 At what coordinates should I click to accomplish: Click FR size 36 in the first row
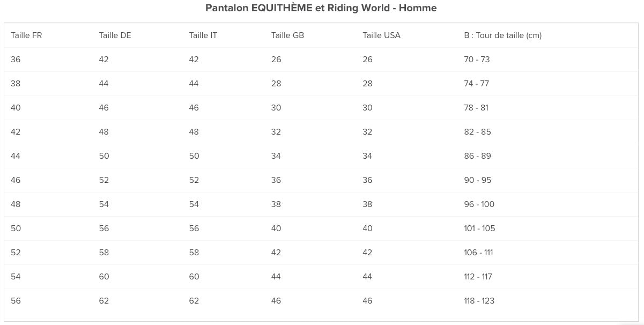pyautogui.click(x=16, y=60)
